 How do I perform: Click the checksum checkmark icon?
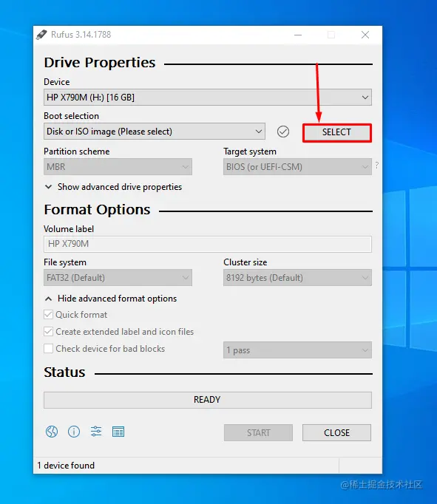pyautogui.click(x=283, y=132)
